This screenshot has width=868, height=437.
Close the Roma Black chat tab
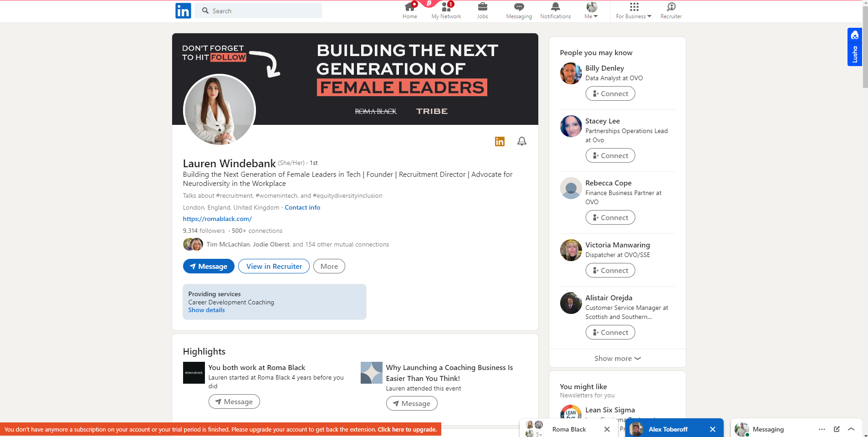[x=607, y=429]
